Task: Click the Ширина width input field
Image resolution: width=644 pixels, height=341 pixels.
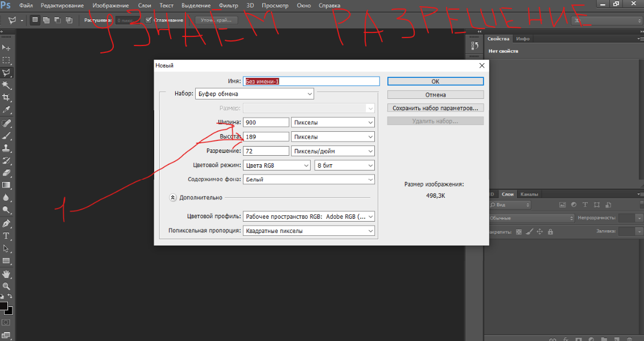Action: pyautogui.click(x=266, y=122)
